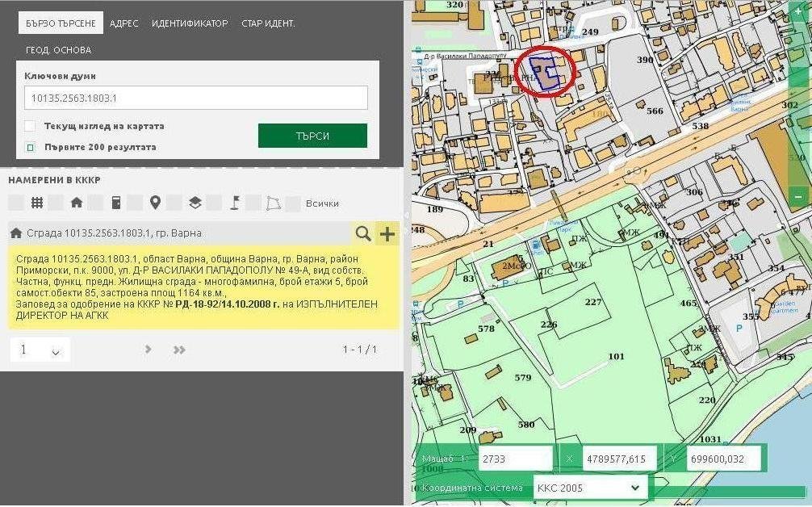Jump to last results page double arrow
This screenshot has width=812, height=507.
[179, 350]
